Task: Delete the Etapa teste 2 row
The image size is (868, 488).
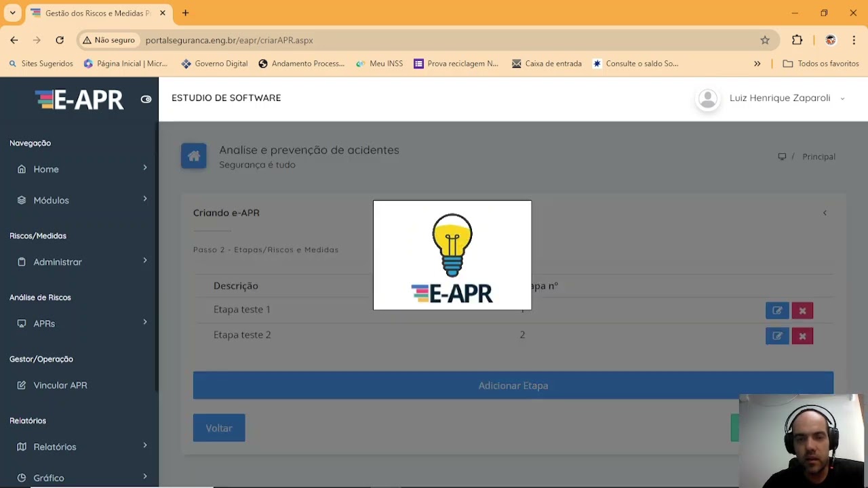Action: point(802,335)
